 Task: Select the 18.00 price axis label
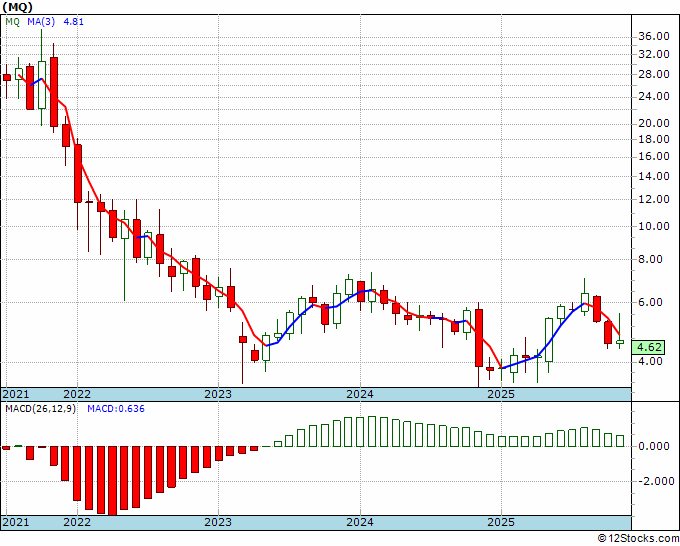click(x=654, y=139)
